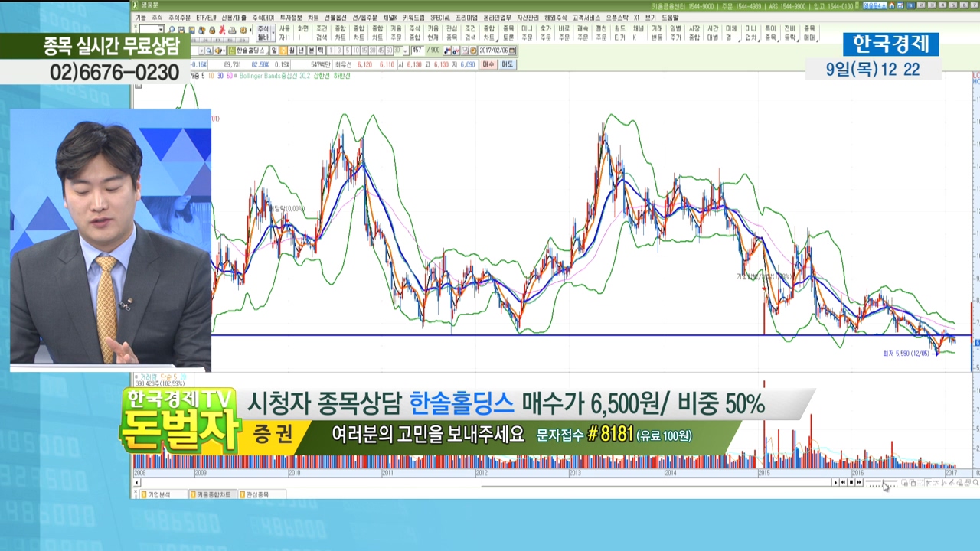Expand the minute interval dropdown after 60
The height and width of the screenshot is (551, 980).
coord(406,51)
